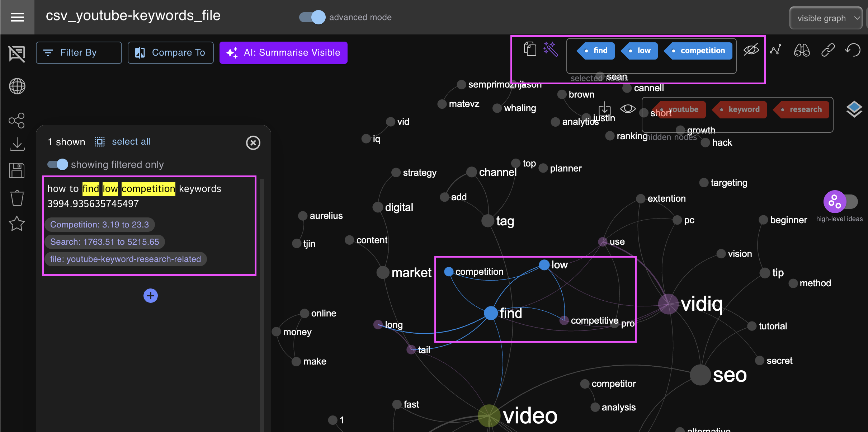Viewport: 868px width, 432px height.
Task: Remove the 'low' selected node tag
Action: [x=640, y=51]
